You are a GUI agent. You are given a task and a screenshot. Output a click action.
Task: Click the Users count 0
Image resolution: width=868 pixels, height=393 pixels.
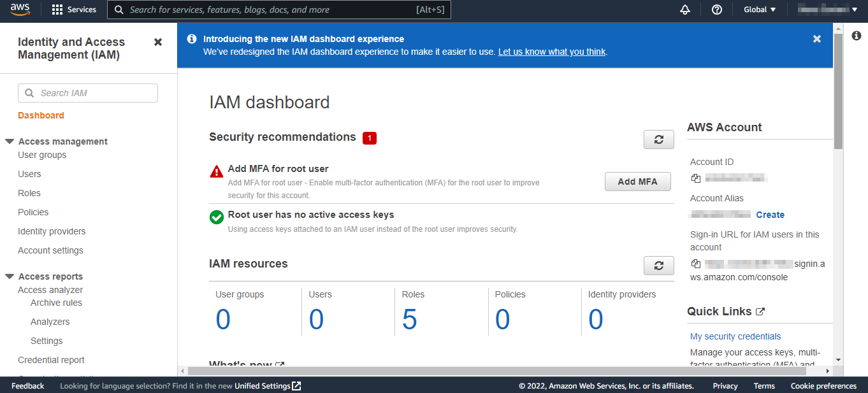[316, 319]
